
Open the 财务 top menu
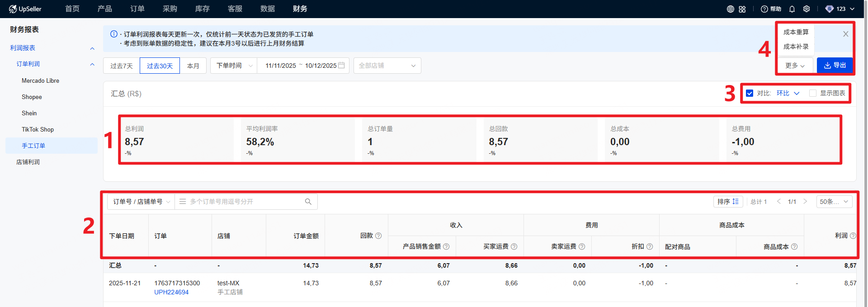coord(300,9)
